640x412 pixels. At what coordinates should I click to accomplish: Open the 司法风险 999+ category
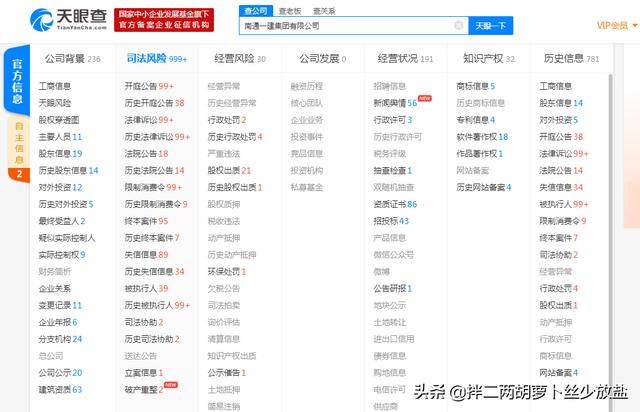[156, 59]
